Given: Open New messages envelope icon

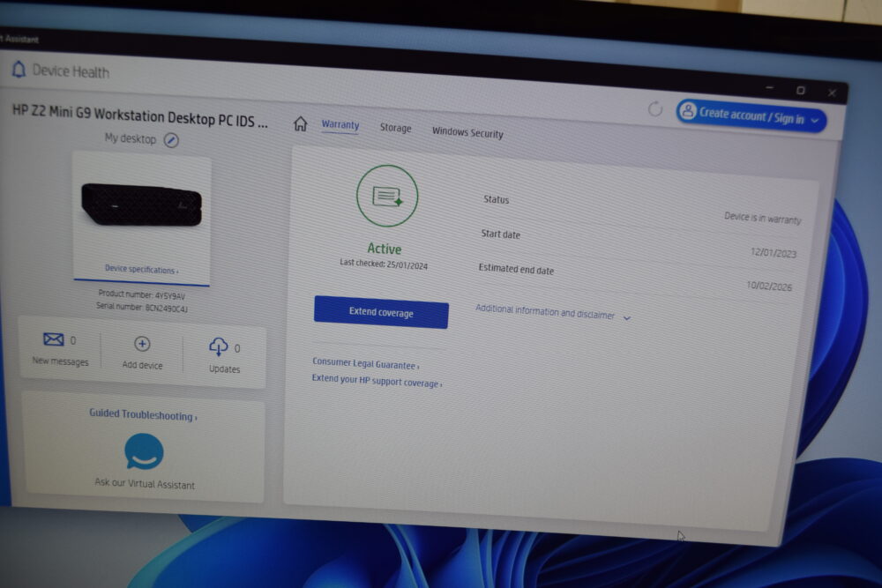Looking at the screenshot, I should pos(54,339).
